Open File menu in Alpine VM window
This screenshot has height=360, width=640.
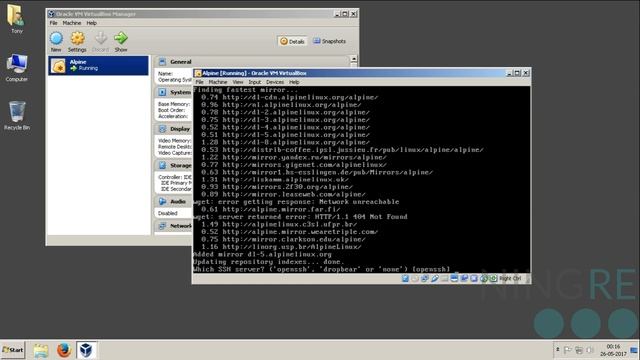pos(199,82)
